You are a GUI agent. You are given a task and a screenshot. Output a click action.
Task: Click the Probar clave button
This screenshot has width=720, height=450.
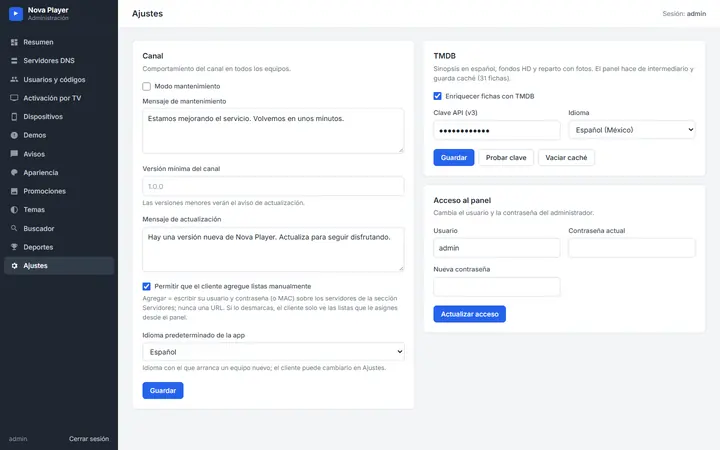(506, 158)
